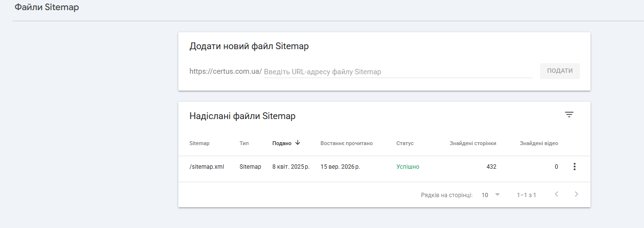This screenshot has width=644, height=228.
Task: Click the discovered pages count 432
Action: click(491, 167)
